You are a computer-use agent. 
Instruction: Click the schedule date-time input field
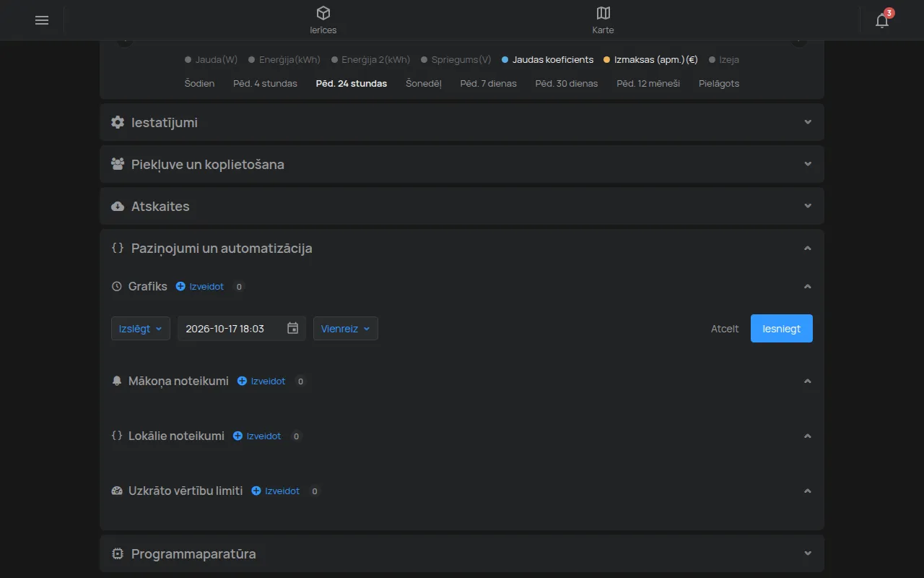pos(242,329)
